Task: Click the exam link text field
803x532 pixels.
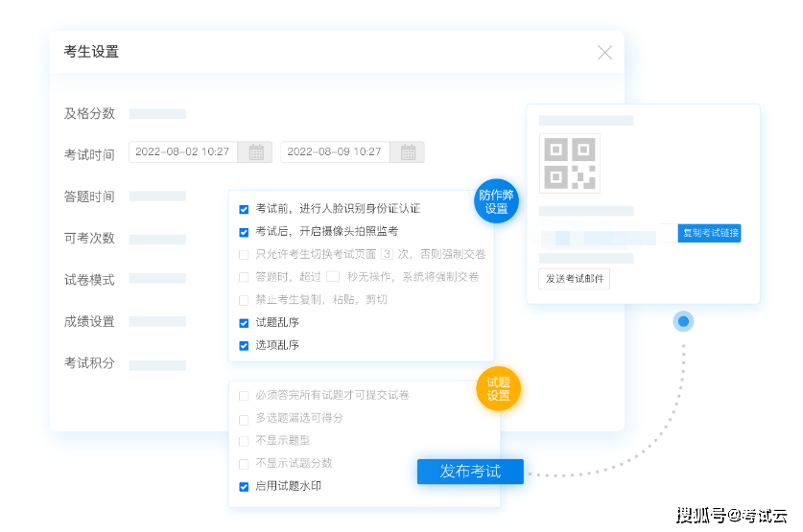Action: click(607, 233)
